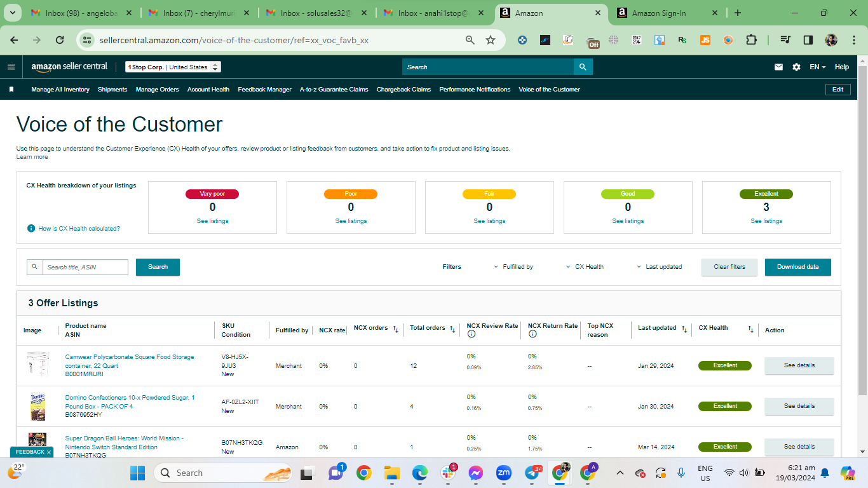Image resolution: width=868 pixels, height=488 pixels.
Task: Switch to the Amazon Sign-In browser tab
Action: click(x=667, y=13)
